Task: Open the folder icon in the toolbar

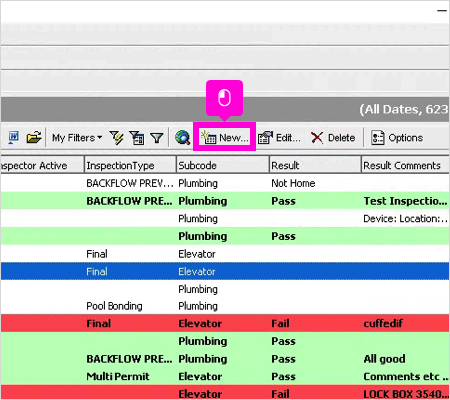Action: (34, 137)
